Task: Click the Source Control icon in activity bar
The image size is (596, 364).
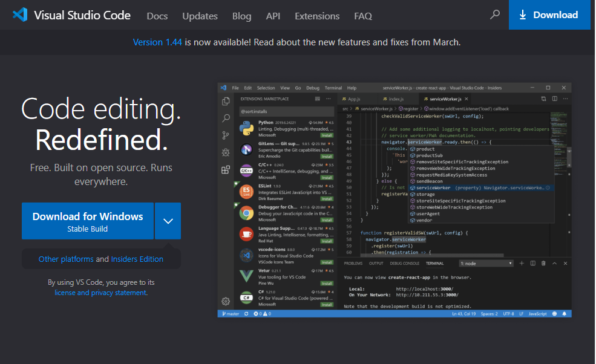Action: [x=226, y=135]
